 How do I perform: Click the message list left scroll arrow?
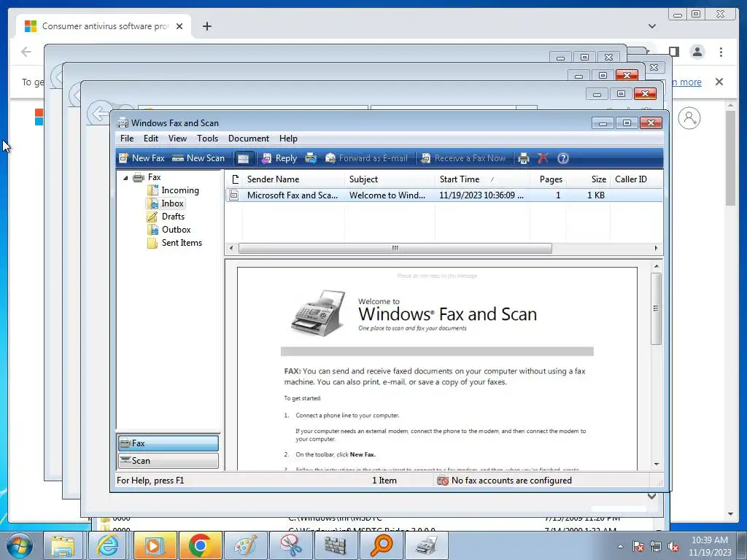[231, 248]
